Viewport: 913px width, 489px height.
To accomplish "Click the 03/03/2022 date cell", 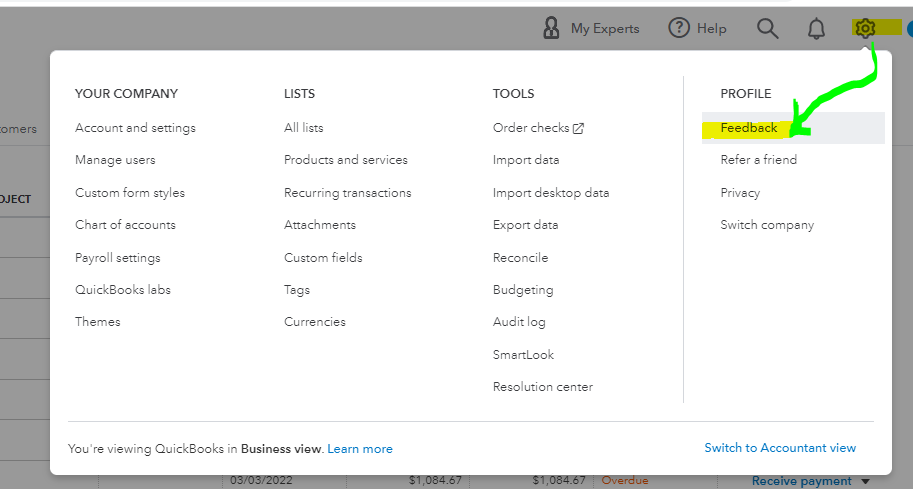I will [x=261, y=480].
